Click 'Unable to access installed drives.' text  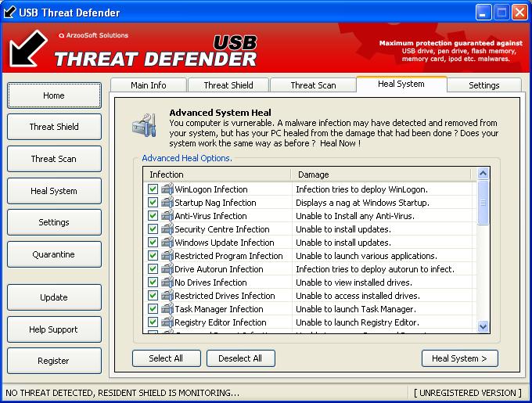point(358,296)
